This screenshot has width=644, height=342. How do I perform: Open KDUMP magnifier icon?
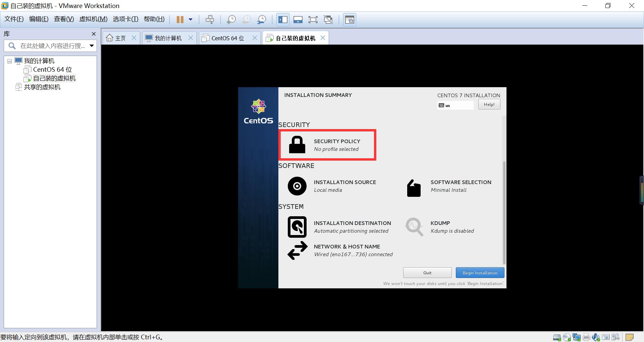coord(414,227)
